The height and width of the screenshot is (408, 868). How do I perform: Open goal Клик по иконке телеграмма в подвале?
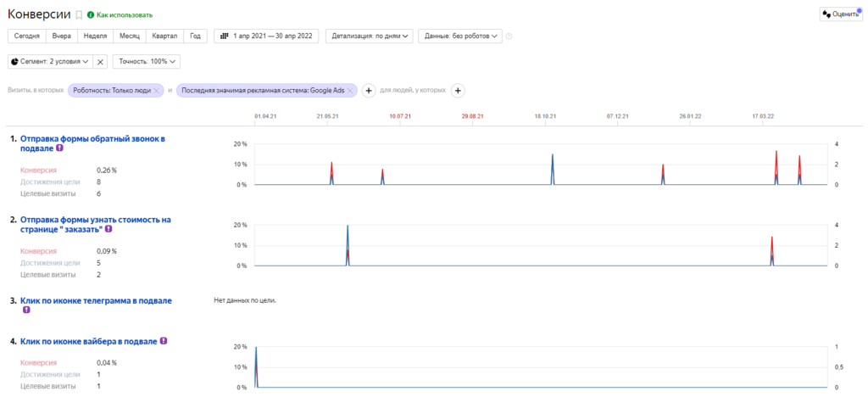pyautogui.click(x=96, y=300)
